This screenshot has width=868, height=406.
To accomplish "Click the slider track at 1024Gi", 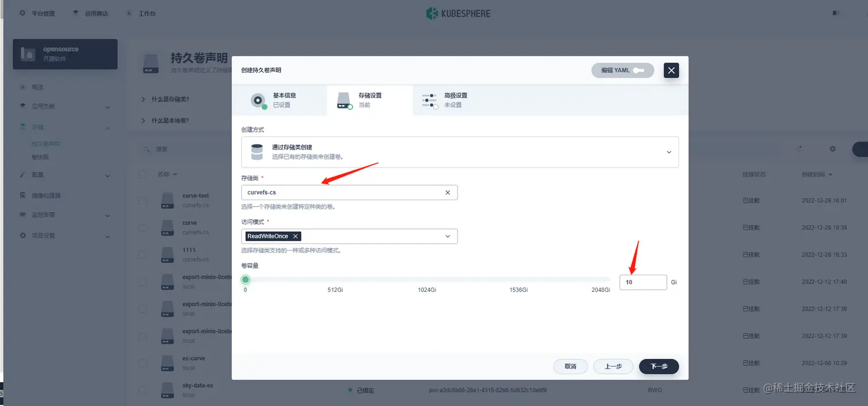I will [x=428, y=280].
